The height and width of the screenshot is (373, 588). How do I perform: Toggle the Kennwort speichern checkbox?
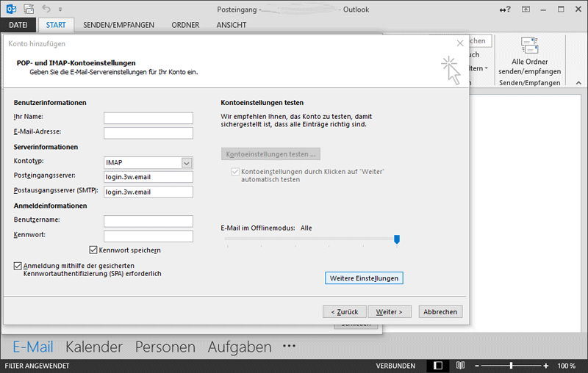tap(93, 250)
